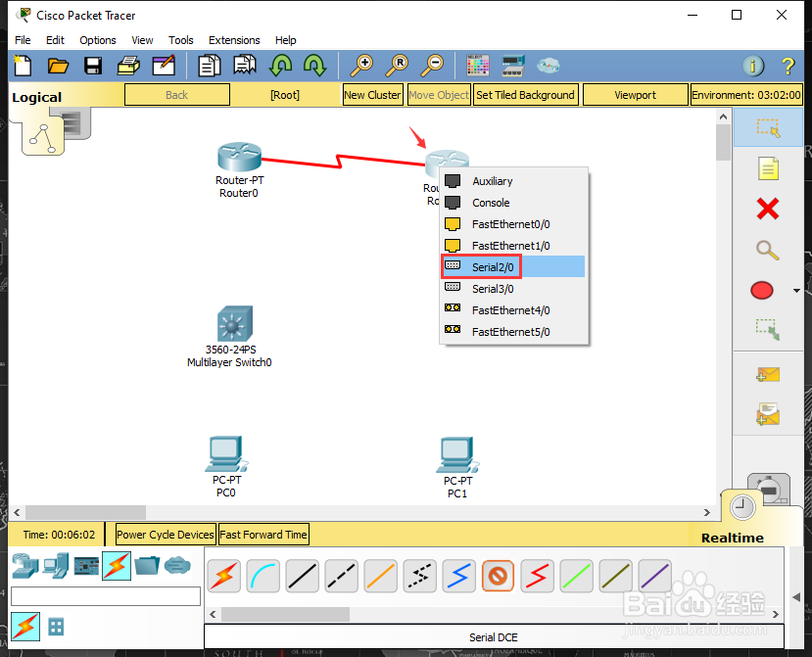Open the Multiuser Connection cloud category

tap(177, 565)
